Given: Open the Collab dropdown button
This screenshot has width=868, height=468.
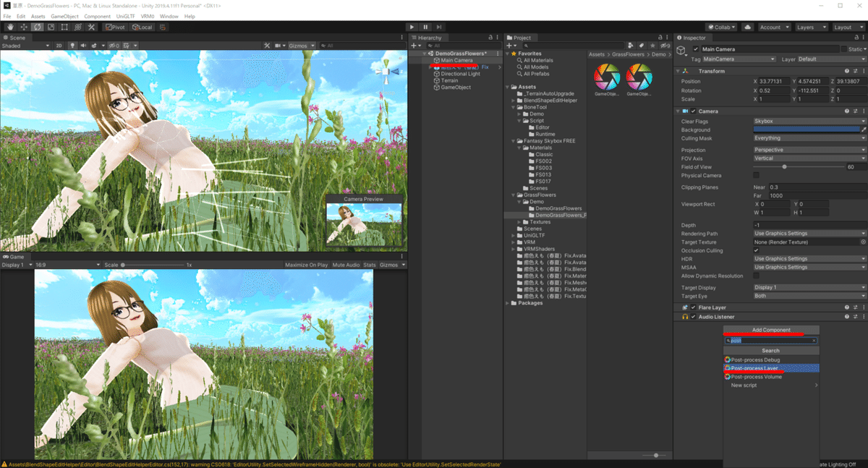Looking at the screenshot, I should pyautogui.click(x=721, y=27).
